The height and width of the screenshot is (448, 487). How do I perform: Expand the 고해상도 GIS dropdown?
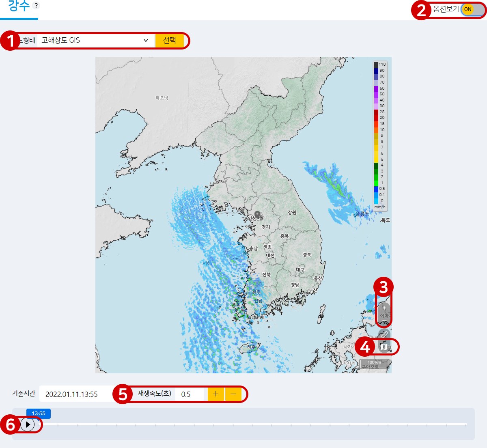(x=96, y=41)
